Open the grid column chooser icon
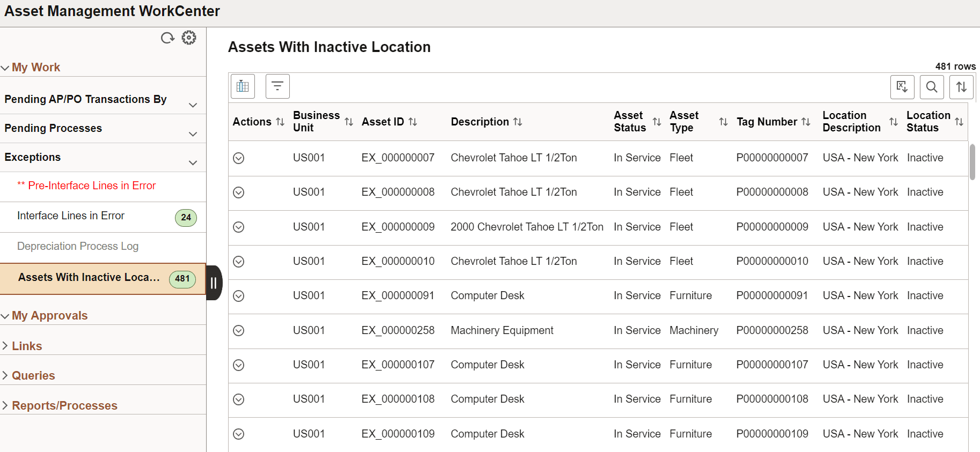This screenshot has width=980, height=452. coord(243,86)
